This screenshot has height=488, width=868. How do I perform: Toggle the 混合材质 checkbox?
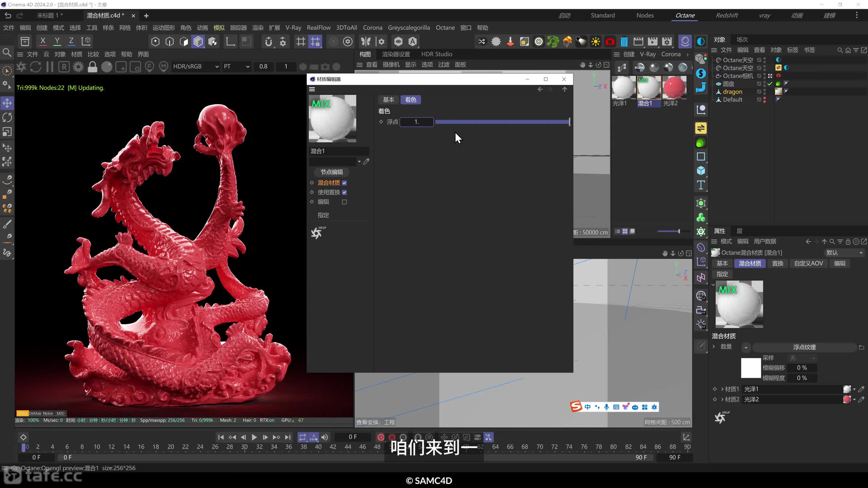click(344, 183)
